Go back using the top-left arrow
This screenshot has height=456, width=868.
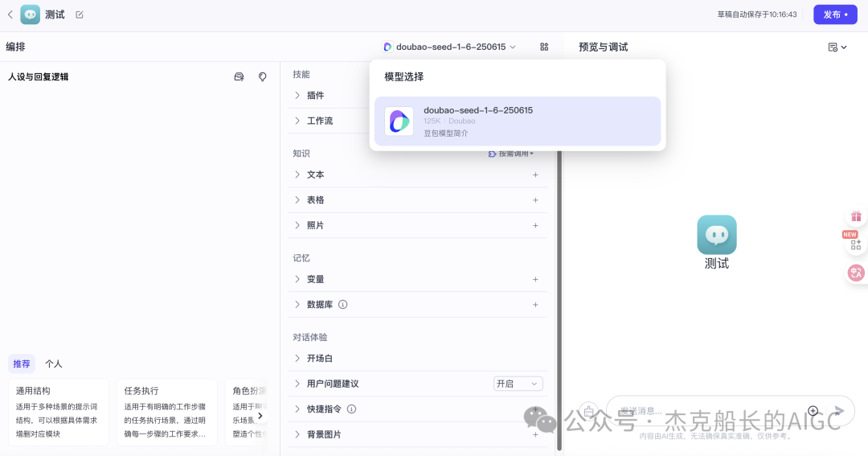click(10, 15)
